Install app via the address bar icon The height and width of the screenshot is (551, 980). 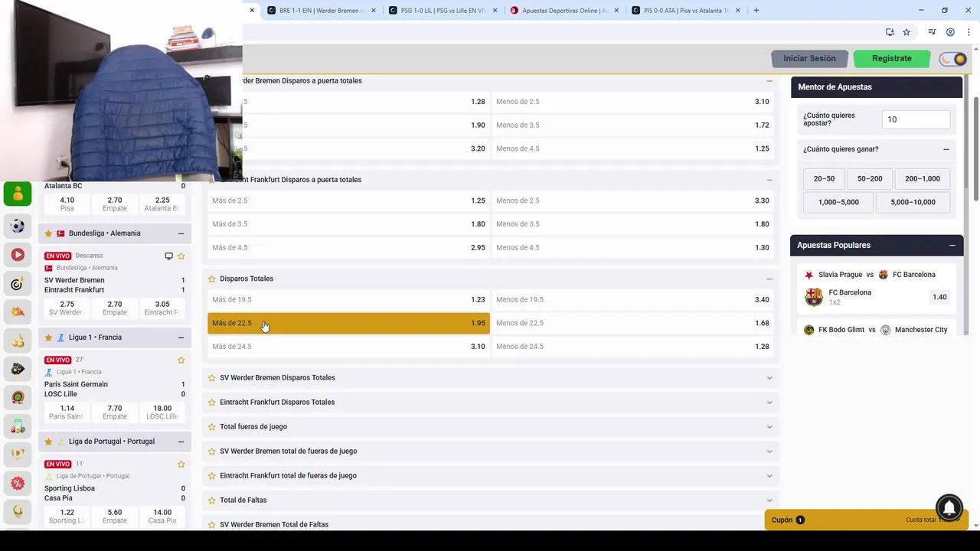point(890,32)
